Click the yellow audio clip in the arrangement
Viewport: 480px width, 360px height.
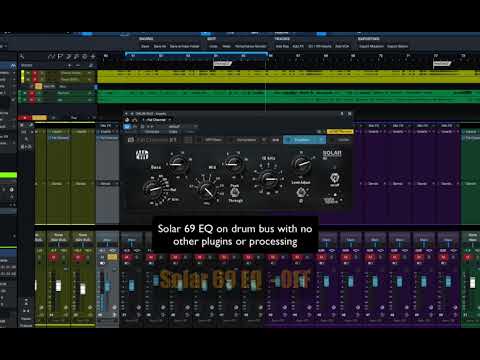tap(288, 76)
